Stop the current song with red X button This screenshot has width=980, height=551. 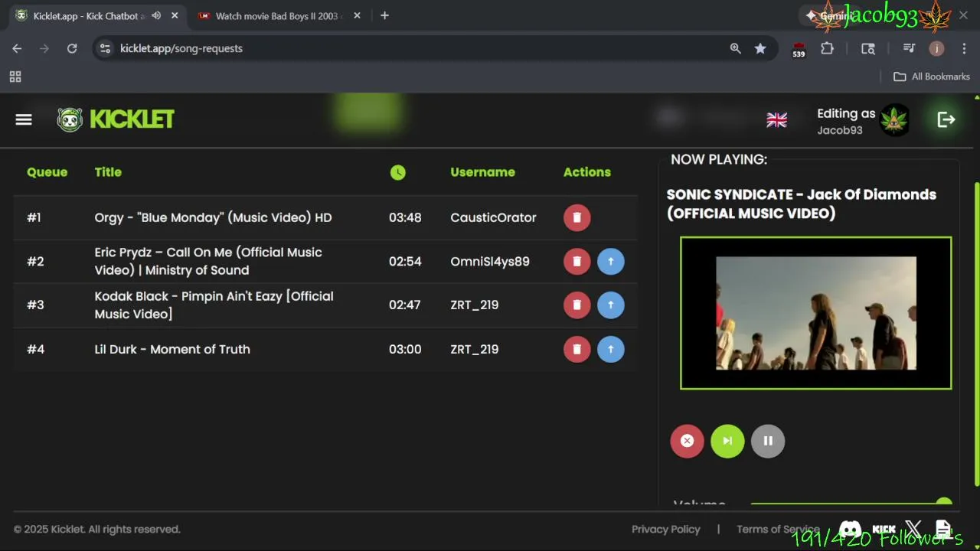pyautogui.click(x=687, y=441)
